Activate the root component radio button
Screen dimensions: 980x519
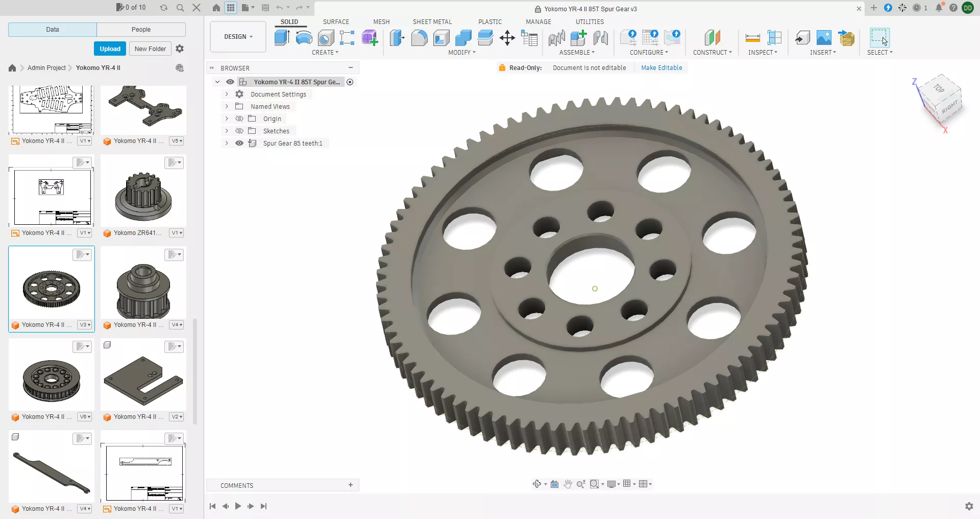(350, 82)
